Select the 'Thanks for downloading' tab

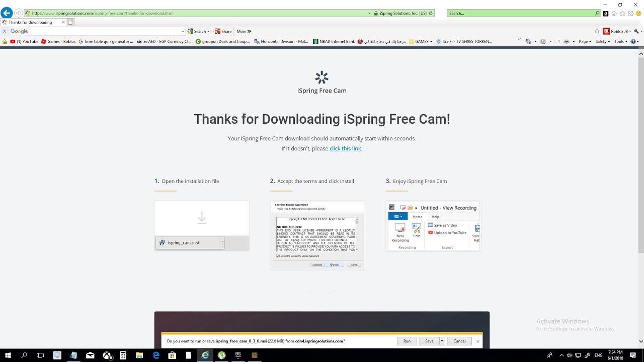point(33,22)
